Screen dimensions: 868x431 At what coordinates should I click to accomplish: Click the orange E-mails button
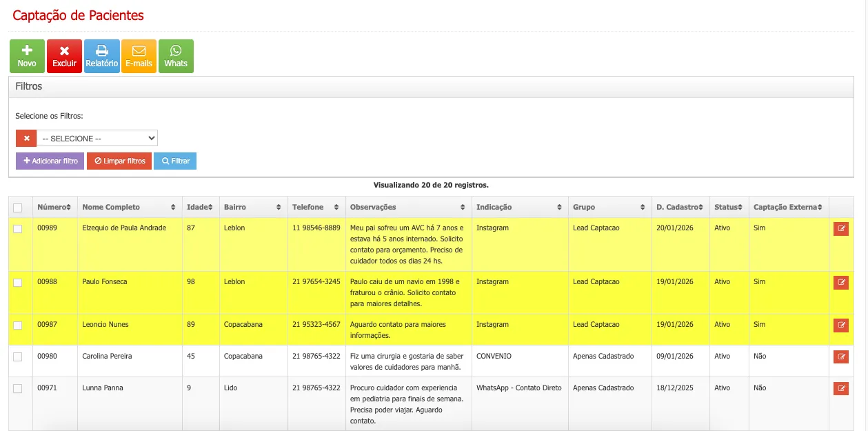click(139, 56)
